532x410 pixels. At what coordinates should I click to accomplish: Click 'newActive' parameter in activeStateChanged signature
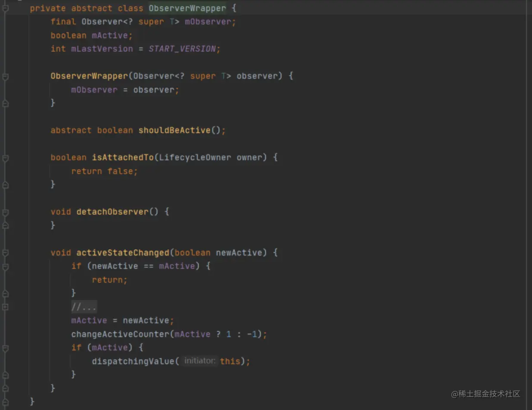(239, 253)
